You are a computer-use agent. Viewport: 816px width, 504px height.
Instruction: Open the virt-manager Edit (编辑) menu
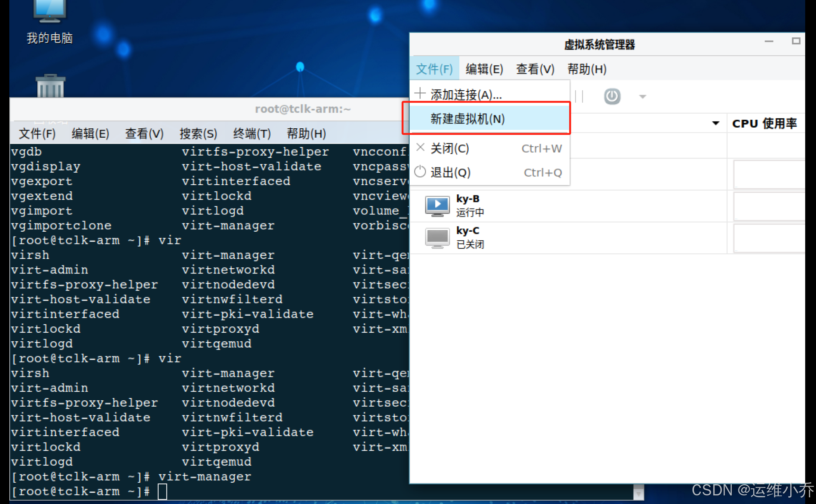(484, 69)
